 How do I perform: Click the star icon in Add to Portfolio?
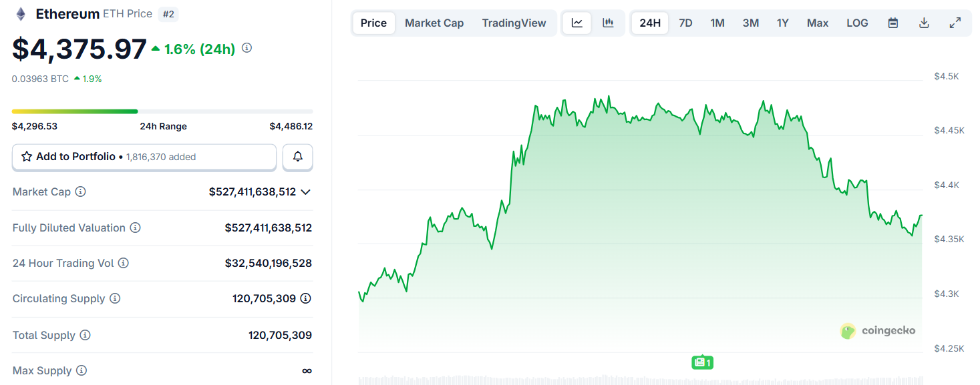pyautogui.click(x=27, y=156)
